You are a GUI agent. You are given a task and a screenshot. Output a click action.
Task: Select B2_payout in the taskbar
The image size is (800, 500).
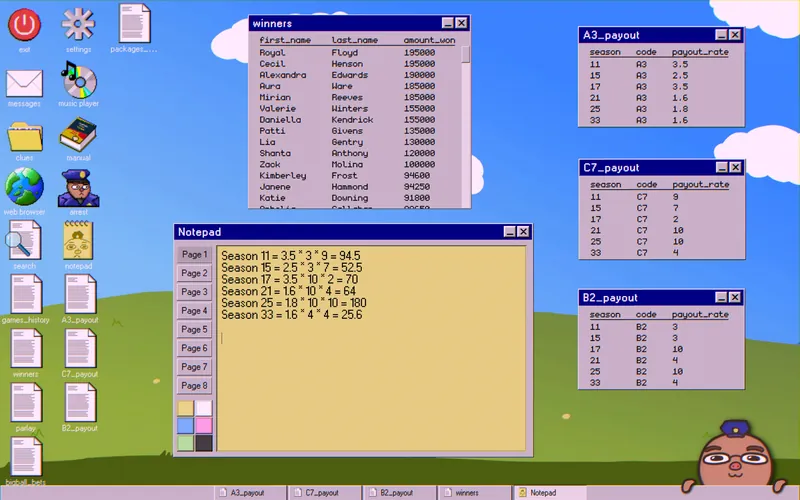coord(399,493)
